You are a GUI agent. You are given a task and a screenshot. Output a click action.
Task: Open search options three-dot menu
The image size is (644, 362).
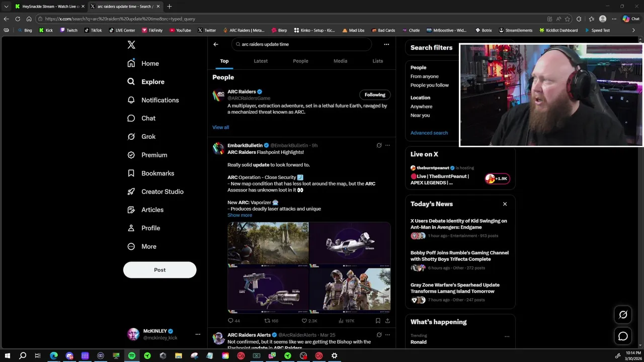[386, 44]
